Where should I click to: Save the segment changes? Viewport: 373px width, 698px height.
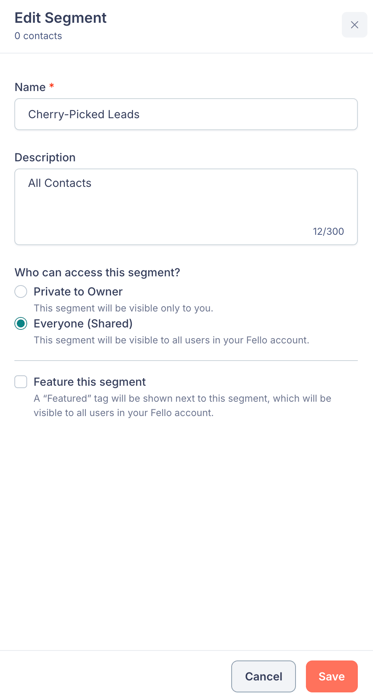(x=332, y=676)
